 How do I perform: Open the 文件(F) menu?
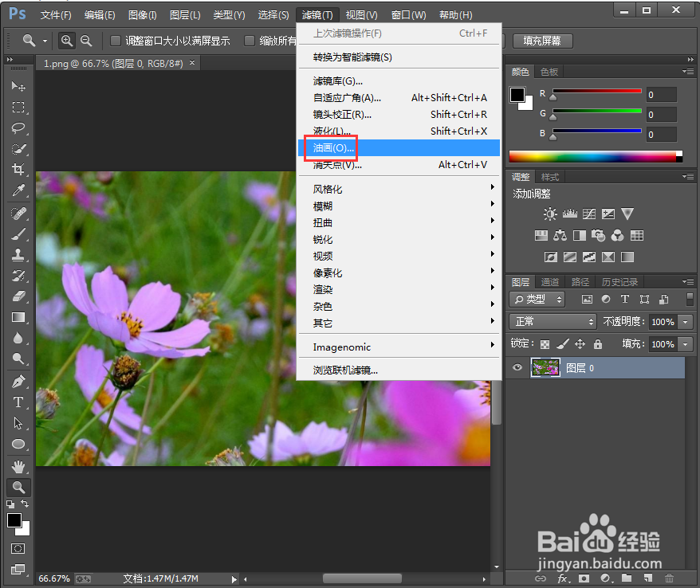[x=56, y=15]
